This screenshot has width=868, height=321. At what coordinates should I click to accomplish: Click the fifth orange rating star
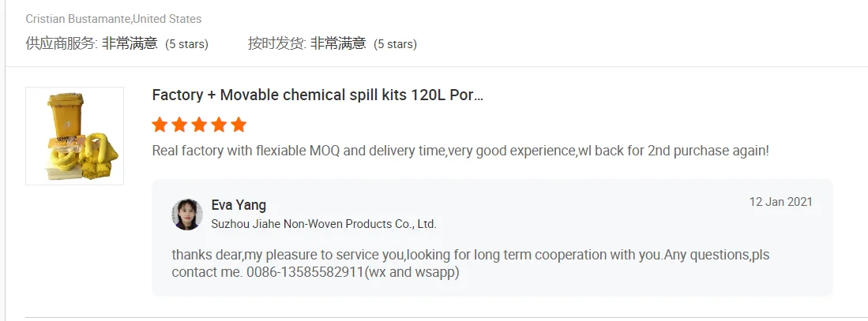[x=239, y=125]
